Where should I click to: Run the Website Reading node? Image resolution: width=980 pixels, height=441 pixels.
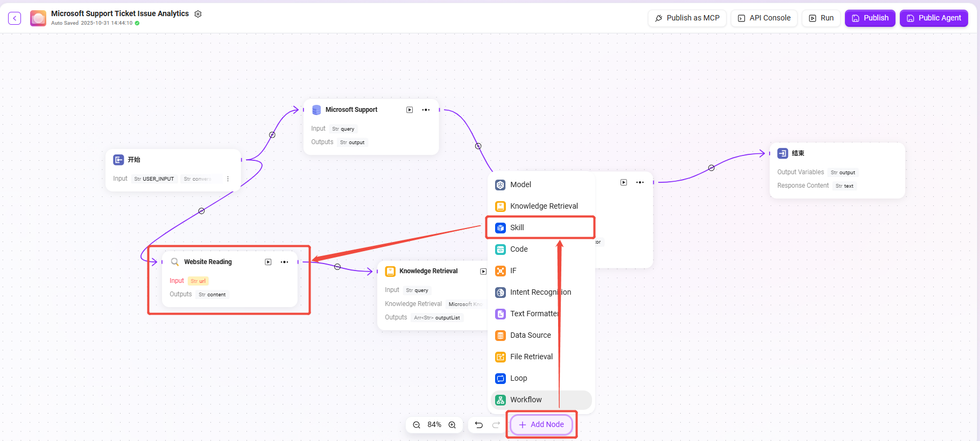pos(268,262)
